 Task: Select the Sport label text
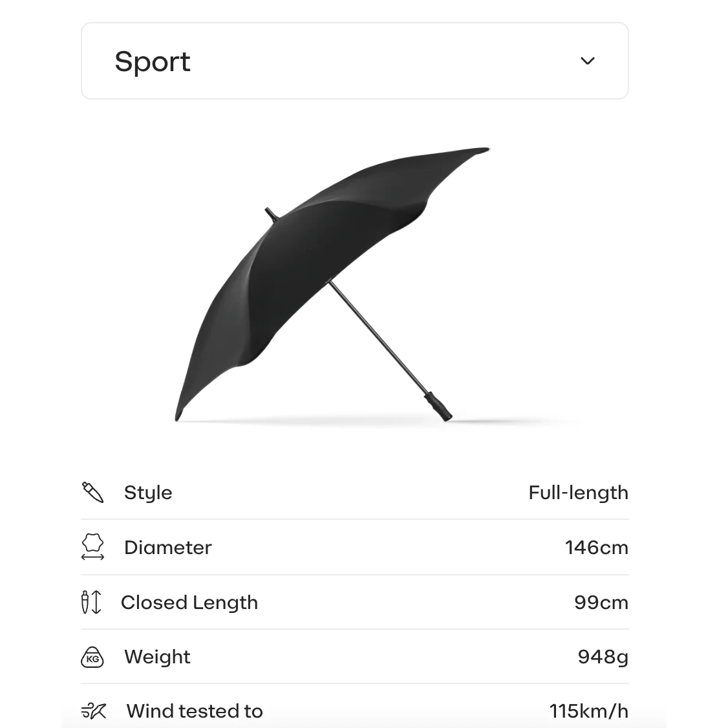click(153, 61)
